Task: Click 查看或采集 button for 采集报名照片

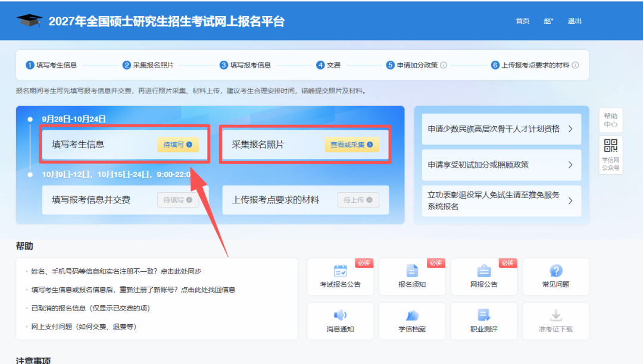Action: [x=352, y=145]
